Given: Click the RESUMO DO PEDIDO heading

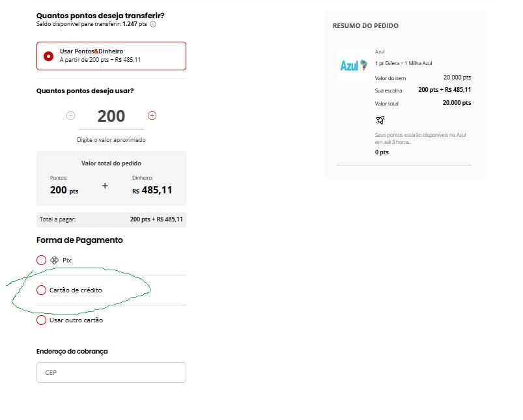Looking at the screenshot, I should point(365,26).
